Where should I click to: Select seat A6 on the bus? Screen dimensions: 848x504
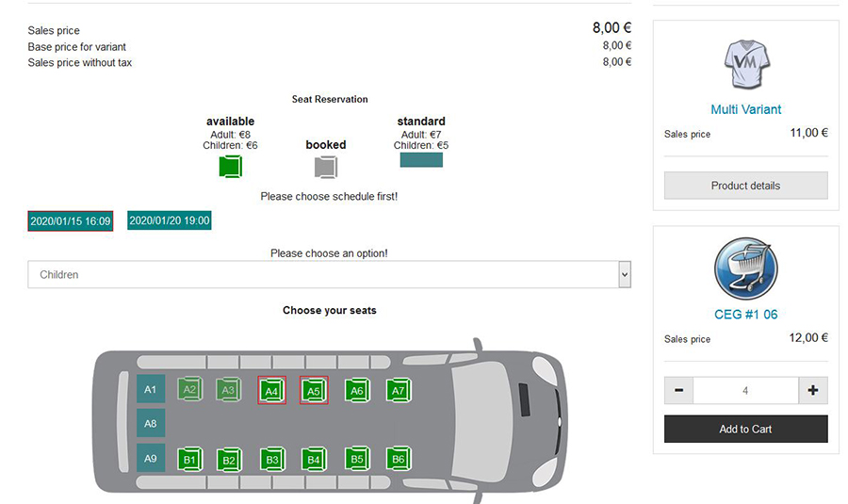click(x=356, y=390)
